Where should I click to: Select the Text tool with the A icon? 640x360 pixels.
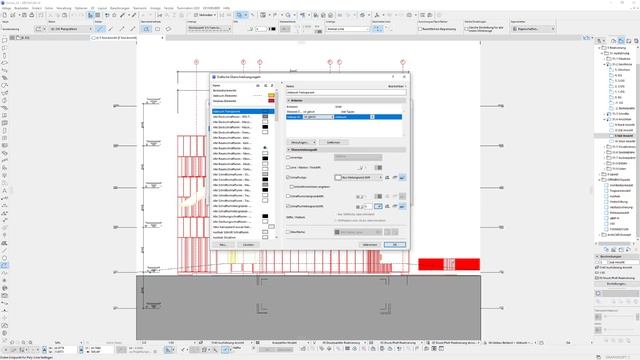4,191
